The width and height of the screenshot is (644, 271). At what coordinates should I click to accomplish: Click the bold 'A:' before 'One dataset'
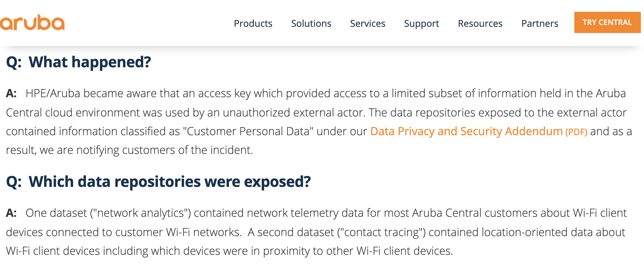click(11, 213)
